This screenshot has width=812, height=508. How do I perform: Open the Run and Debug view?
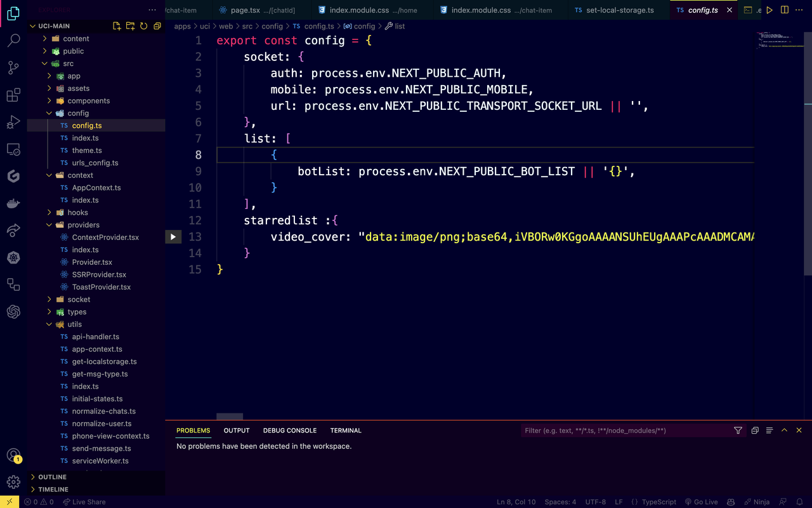pos(13,123)
